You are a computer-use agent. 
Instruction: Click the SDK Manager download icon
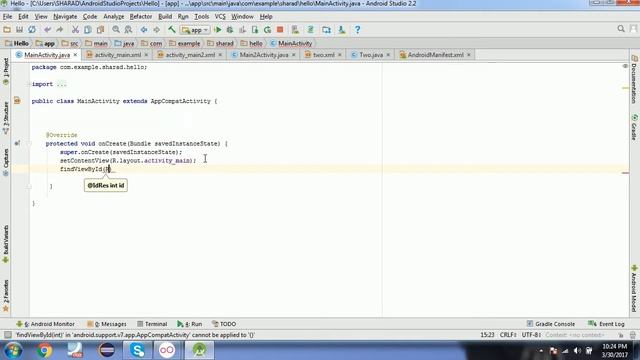click(342, 30)
